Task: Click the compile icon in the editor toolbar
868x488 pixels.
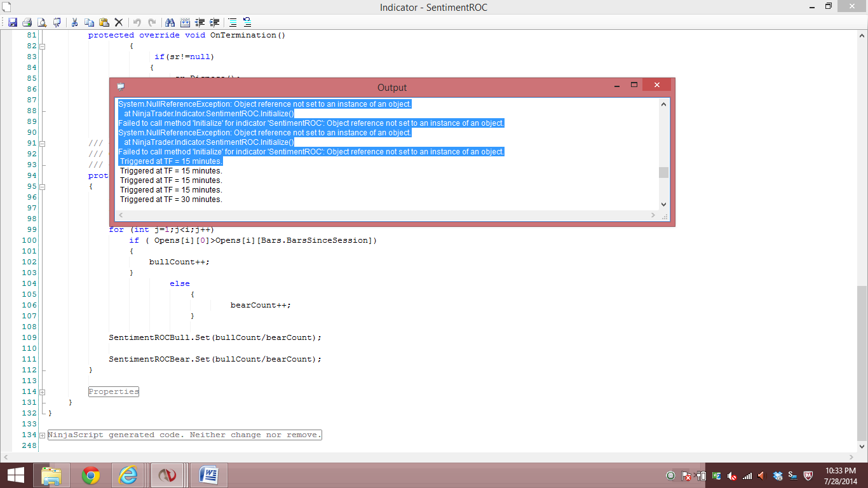Action: pos(57,22)
